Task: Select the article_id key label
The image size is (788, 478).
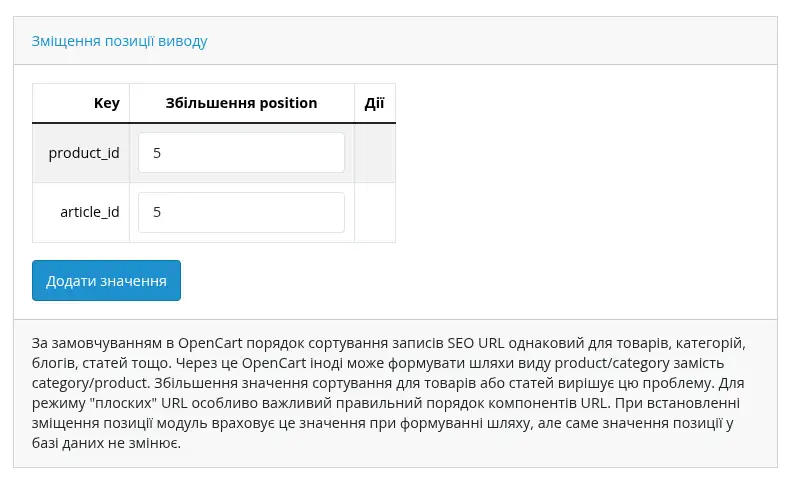Action: tap(89, 213)
